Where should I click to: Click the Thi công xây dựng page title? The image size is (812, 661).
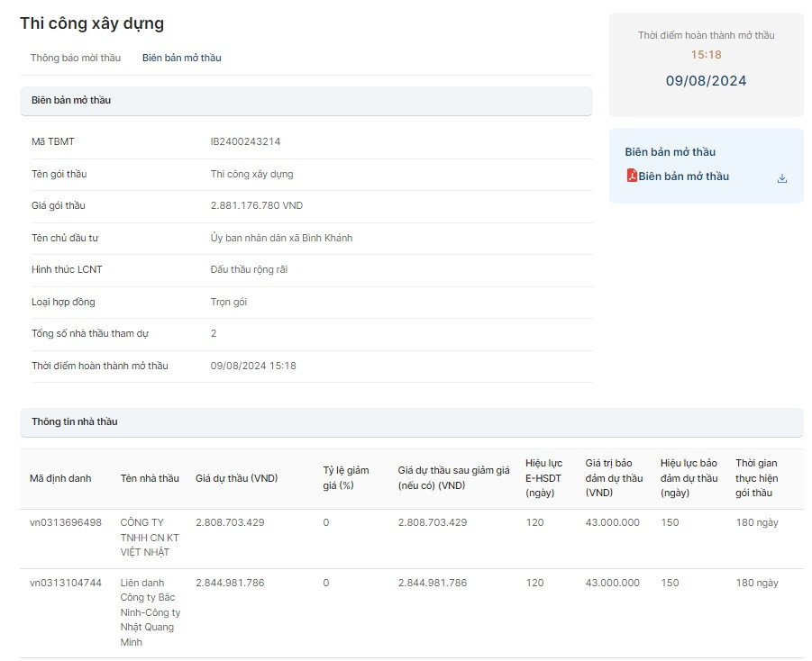click(x=92, y=23)
